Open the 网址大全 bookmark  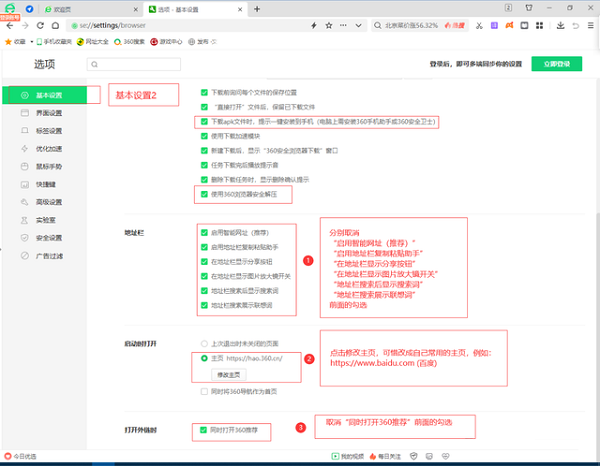93,42
